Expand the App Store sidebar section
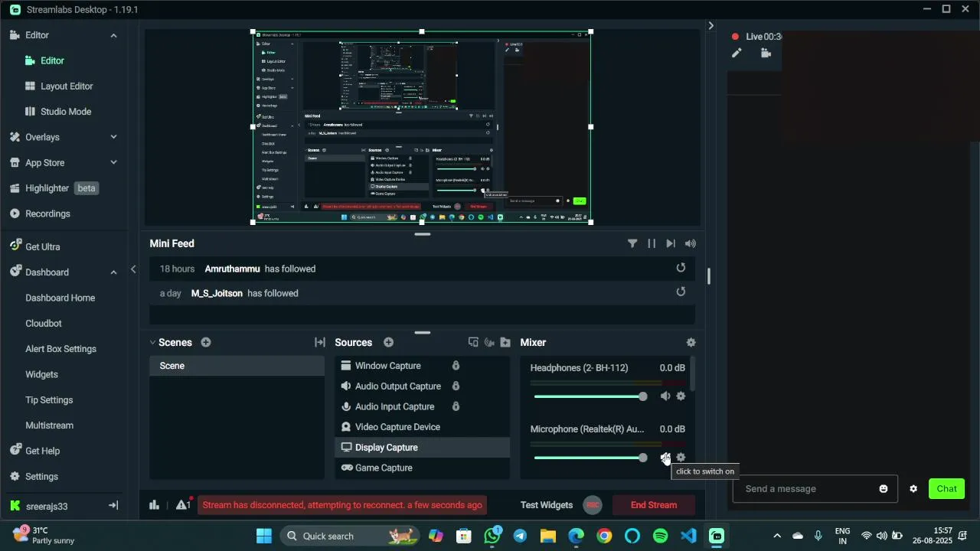Screen dimensions: 980x551 [113, 162]
